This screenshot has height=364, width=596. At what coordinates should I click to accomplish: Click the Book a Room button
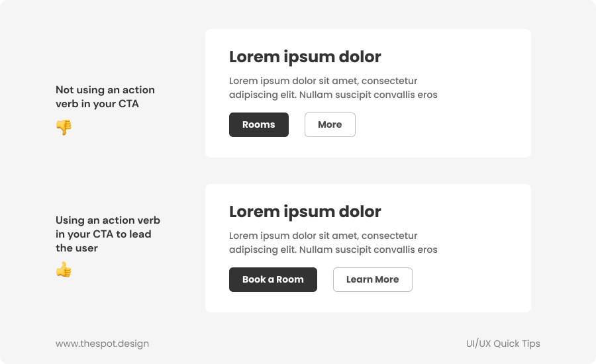pyautogui.click(x=273, y=279)
